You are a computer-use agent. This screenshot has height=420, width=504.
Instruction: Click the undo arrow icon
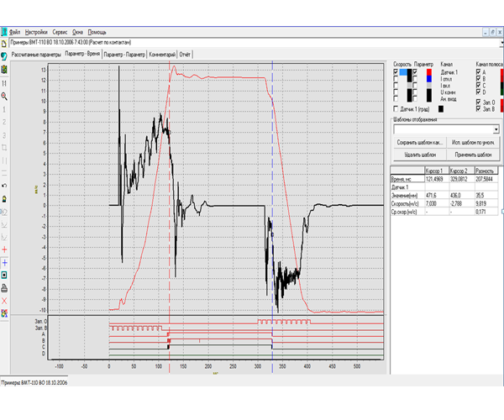(4, 186)
